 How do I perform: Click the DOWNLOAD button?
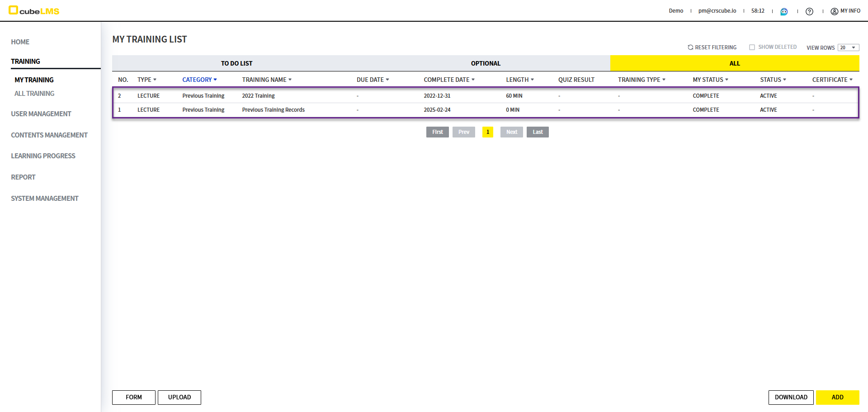791,397
